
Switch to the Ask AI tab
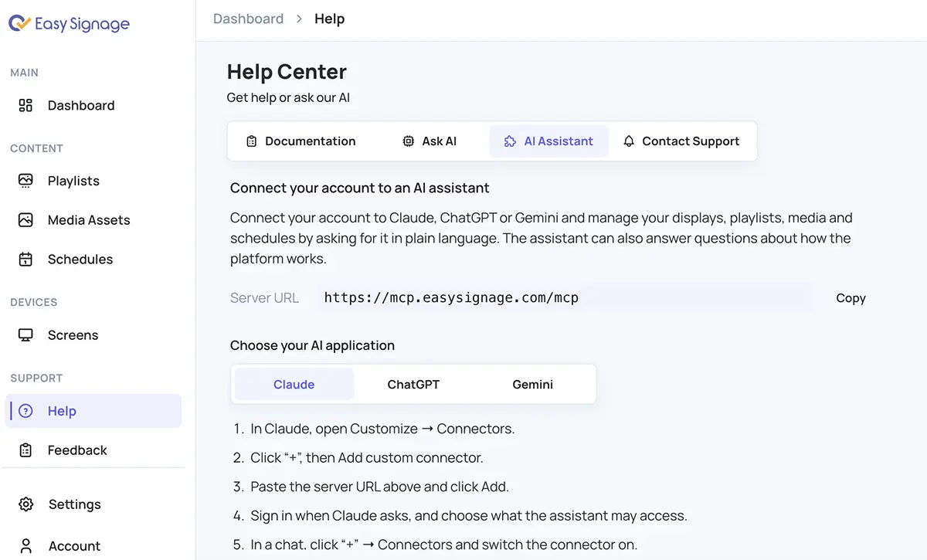click(x=430, y=141)
